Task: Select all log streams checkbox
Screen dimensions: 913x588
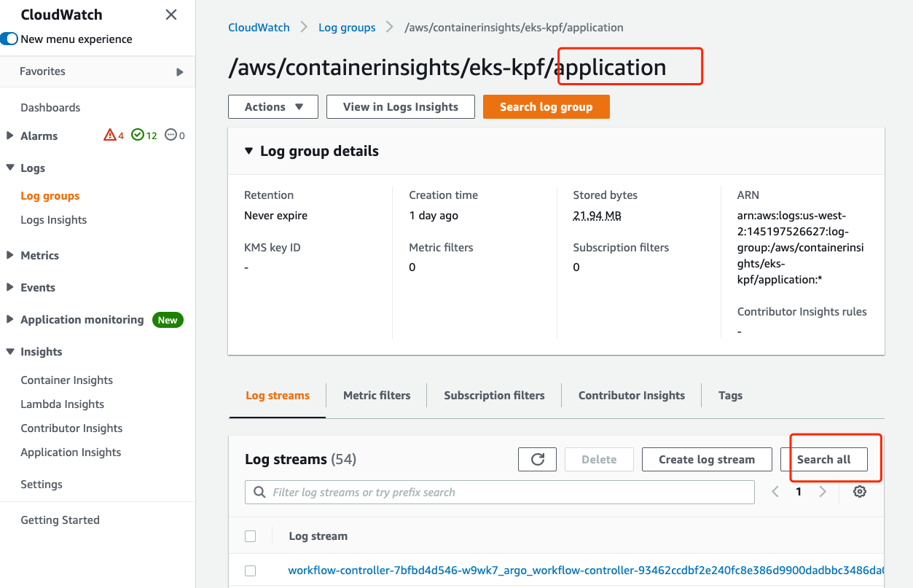Action: click(251, 536)
